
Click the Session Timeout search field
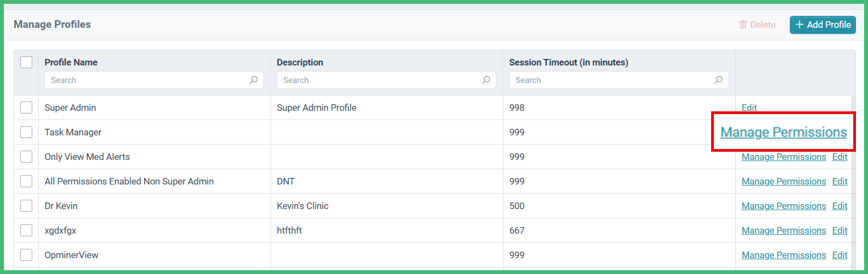(612, 80)
